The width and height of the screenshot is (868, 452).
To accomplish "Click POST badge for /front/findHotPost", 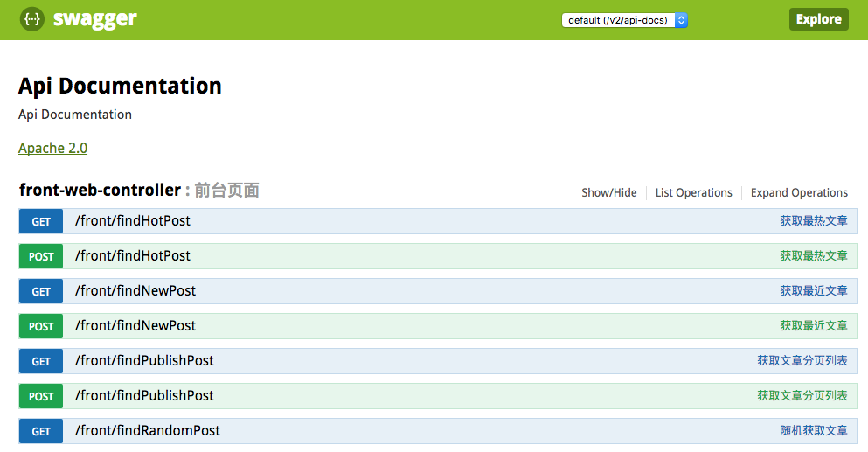I will [x=41, y=256].
